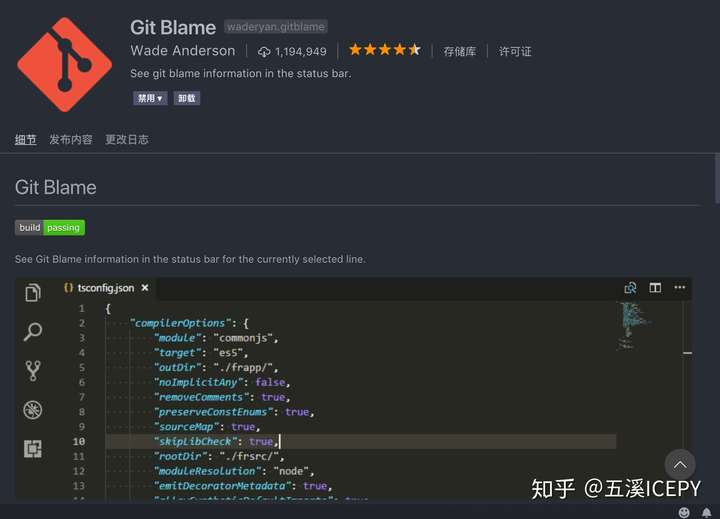Click the page vertical scrollbar thumb

717,178
